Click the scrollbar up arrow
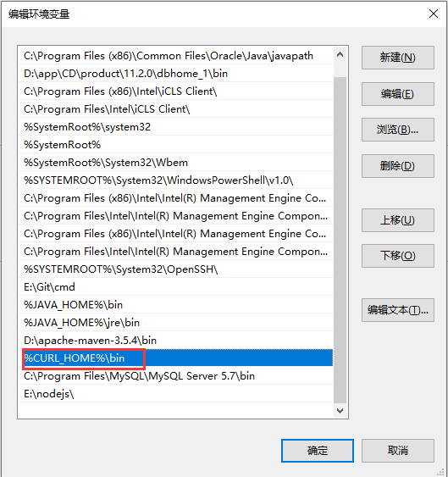 pyautogui.click(x=340, y=55)
